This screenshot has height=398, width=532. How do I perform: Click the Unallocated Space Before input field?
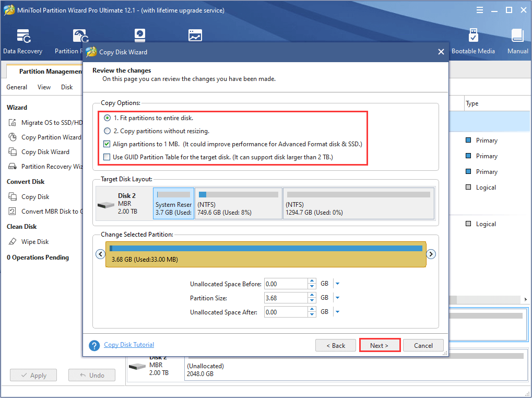(286, 284)
